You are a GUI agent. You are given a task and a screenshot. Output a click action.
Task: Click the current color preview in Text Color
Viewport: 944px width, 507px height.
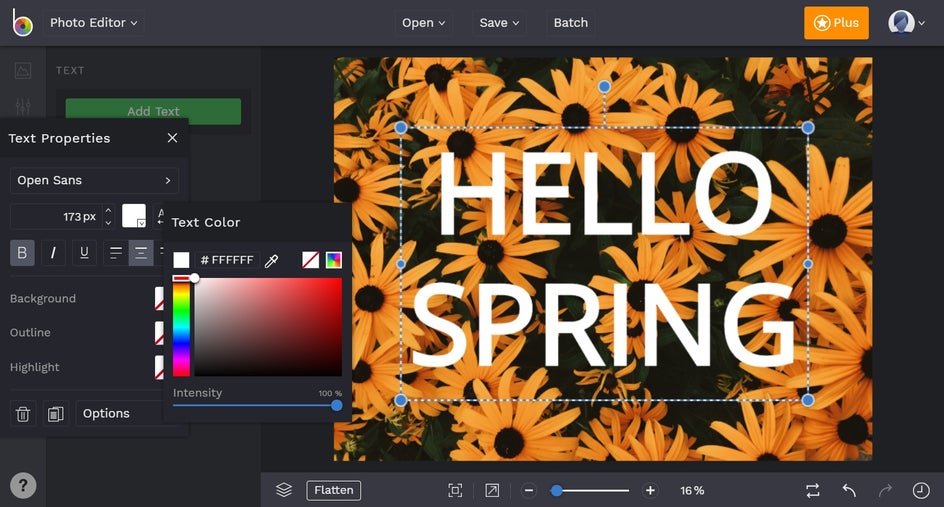click(181, 260)
